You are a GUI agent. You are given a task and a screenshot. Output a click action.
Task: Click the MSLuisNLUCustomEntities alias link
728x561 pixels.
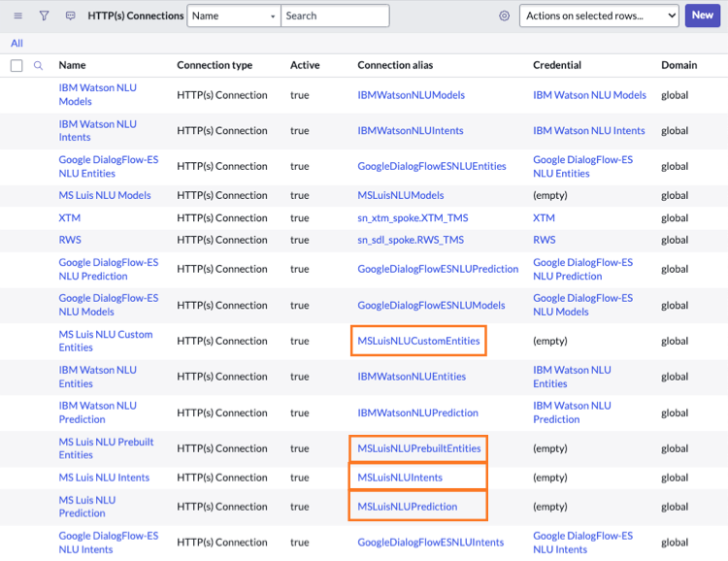pyautogui.click(x=418, y=341)
